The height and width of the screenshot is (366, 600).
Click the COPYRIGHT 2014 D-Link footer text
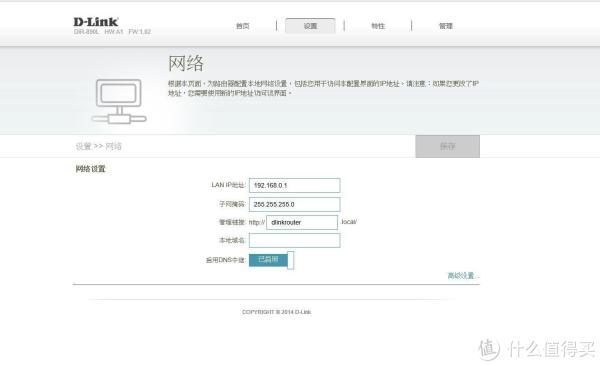[276, 312]
